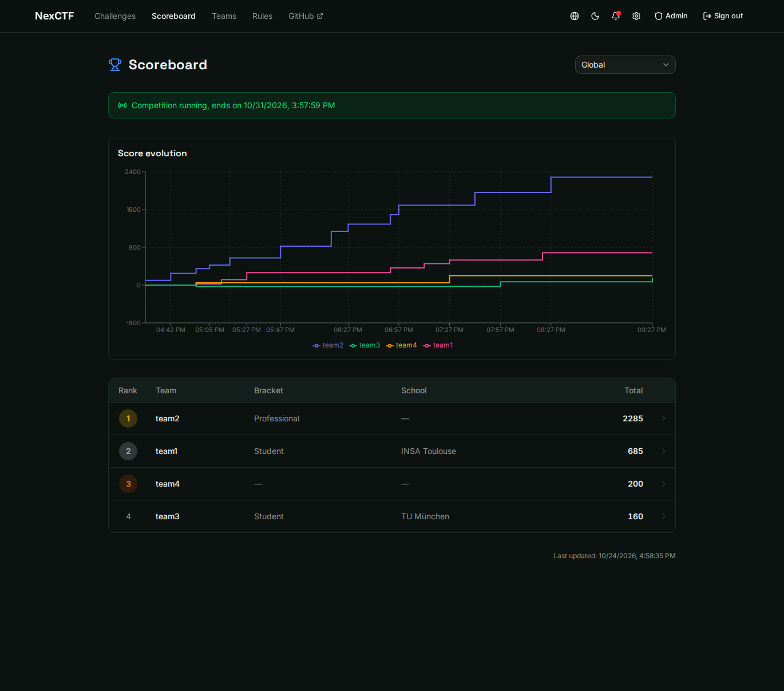Navigate to Teams page
This screenshot has width=784, height=691.
(224, 16)
